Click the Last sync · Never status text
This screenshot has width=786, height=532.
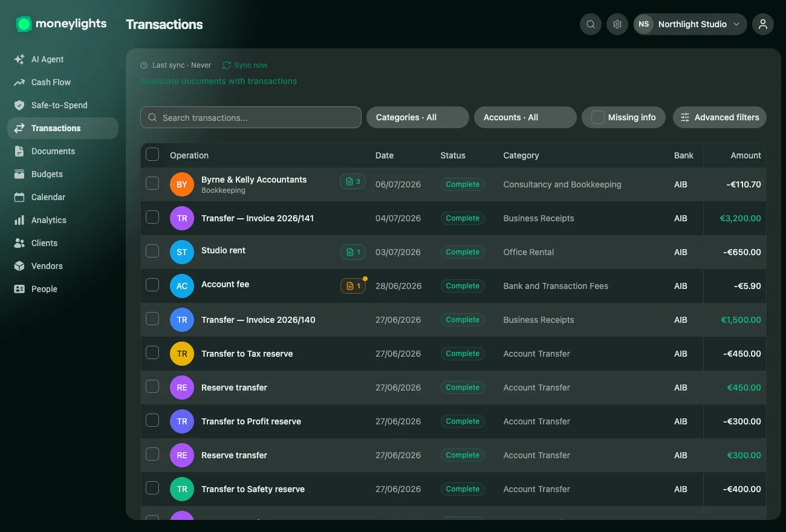(181, 65)
